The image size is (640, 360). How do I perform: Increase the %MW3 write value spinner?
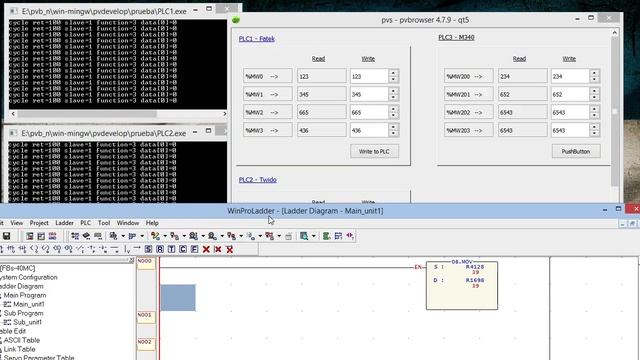click(x=393, y=127)
